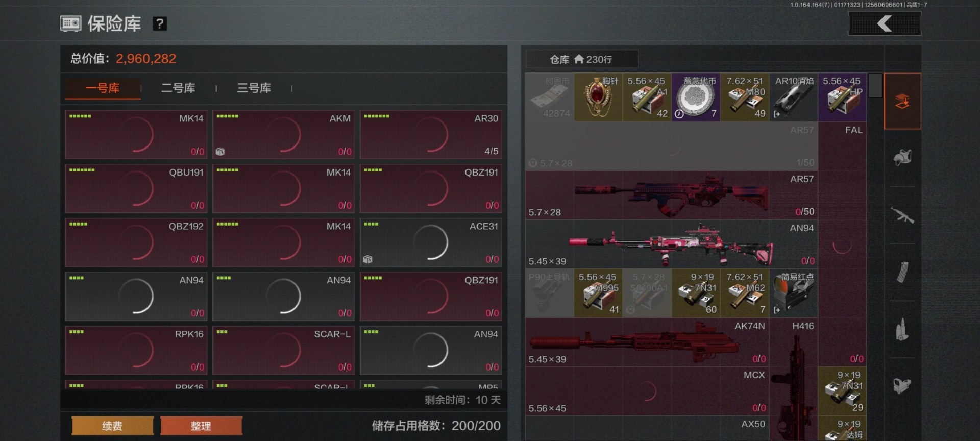This screenshot has width=980, height=441.
Task: Select the AR30 vault slot
Action: 431,135
